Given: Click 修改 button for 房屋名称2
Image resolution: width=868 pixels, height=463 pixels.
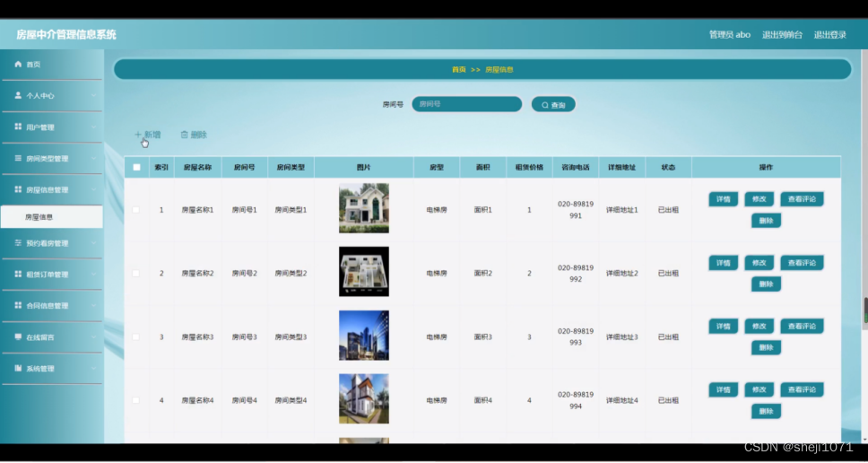Looking at the screenshot, I should pyautogui.click(x=759, y=263).
